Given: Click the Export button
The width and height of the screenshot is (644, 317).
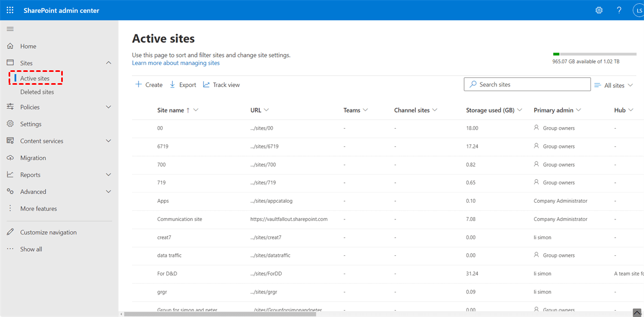Looking at the screenshot, I should point(183,85).
